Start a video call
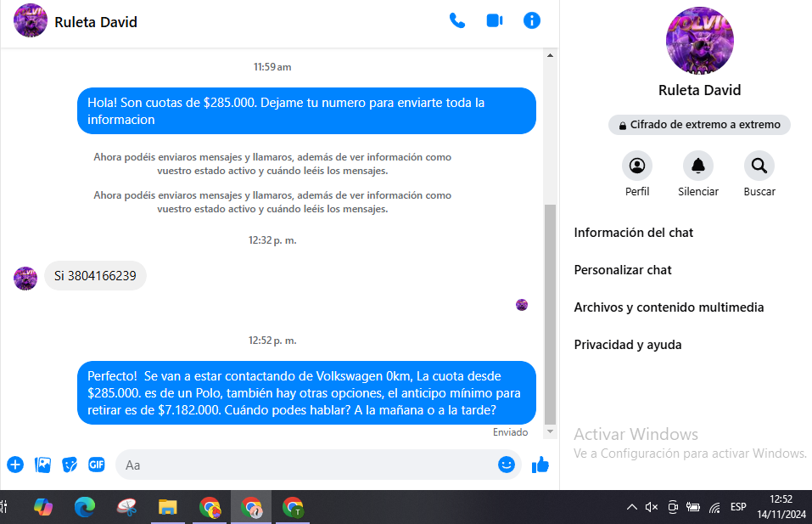812x524 pixels. tap(495, 21)
